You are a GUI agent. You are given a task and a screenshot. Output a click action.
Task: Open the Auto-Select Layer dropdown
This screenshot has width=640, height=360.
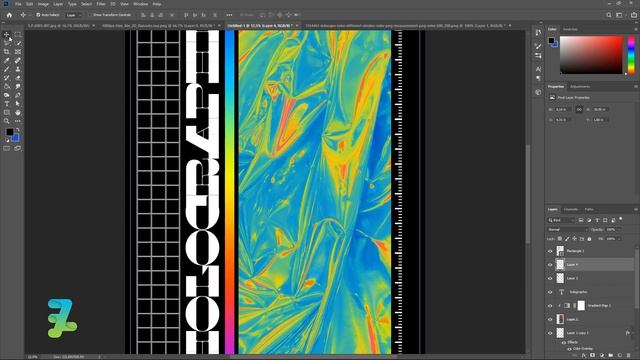pos(73,15)
